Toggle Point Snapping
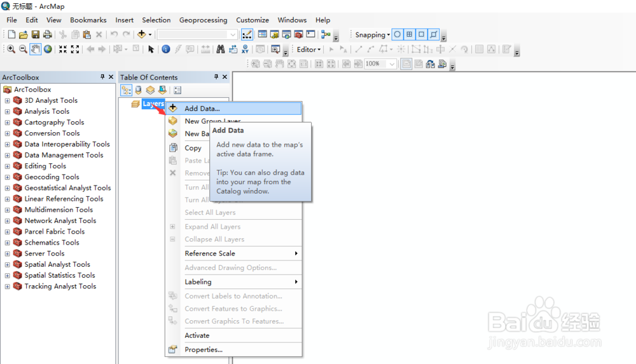 pyautogui.click(x=397, y=34)
